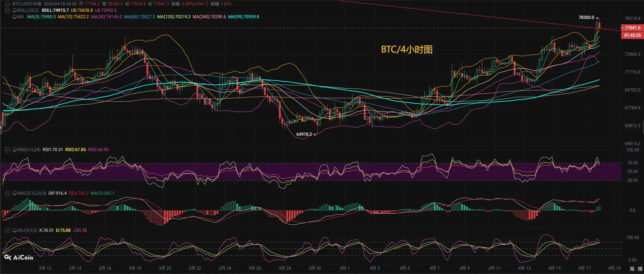Open MACD(12,26,9) indicator settings label

(32, 193)
